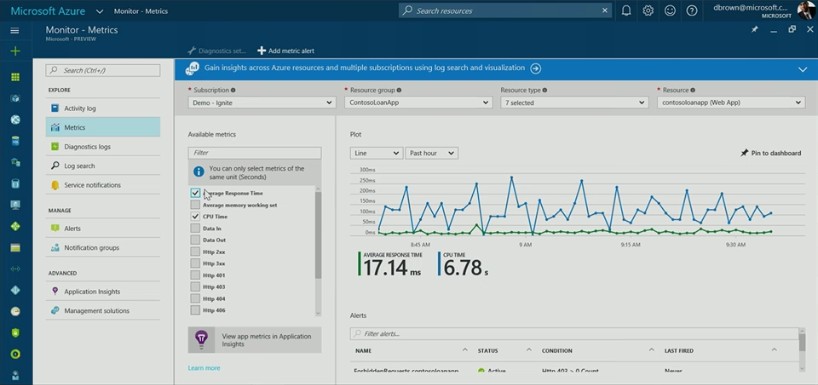Screen dimensions: 818x385
Task: Select Log search menu item
Action: tap(103, 166)
